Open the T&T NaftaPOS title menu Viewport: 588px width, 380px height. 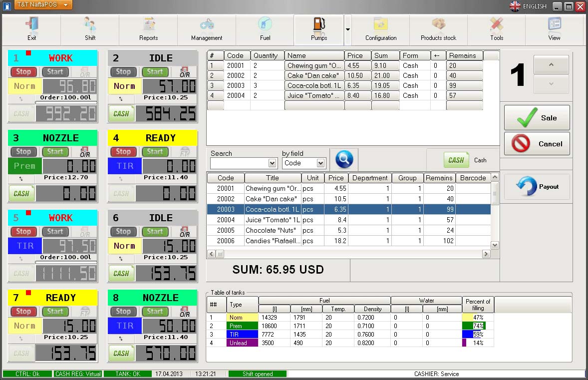coord(43,5)
